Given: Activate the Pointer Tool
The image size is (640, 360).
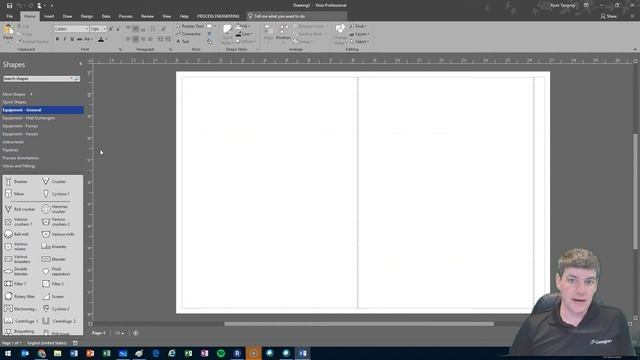Looking at the screenshot, I should pos(189,26).
